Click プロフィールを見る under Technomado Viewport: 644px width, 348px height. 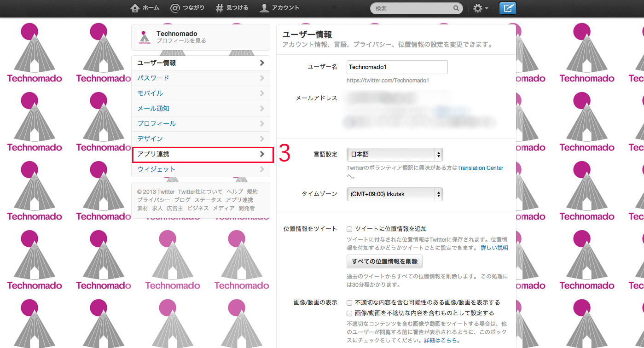(x=181, y=41)
